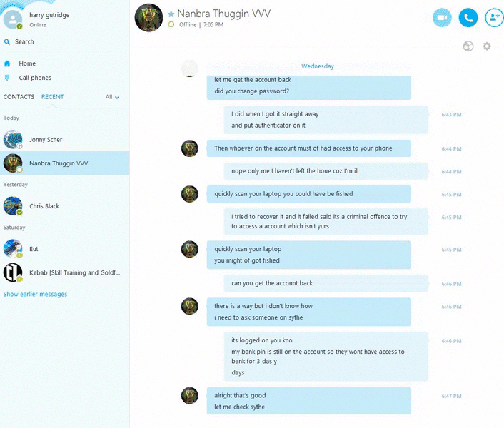Viewport: 504px width, 428px height.
Task: Open Jonny Scher conversation
Action: tap(65, 140)
